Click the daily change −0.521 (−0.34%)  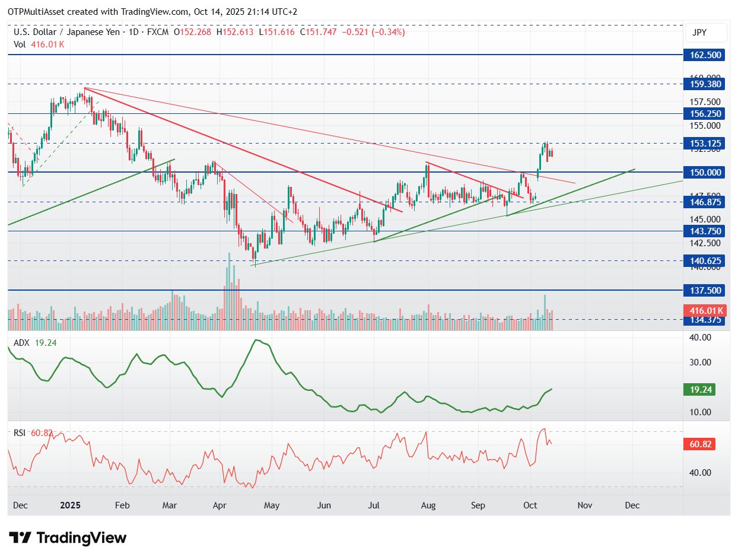(x=373, y=32)
